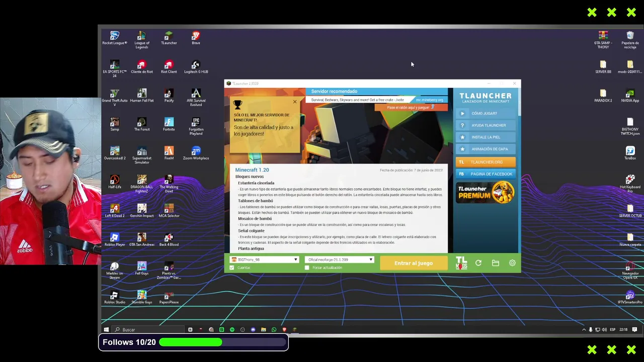Open BIGTHONY TWITCH.json file on desktop
Viewport: 644px width, 362px height.
(x=630, y=126)
